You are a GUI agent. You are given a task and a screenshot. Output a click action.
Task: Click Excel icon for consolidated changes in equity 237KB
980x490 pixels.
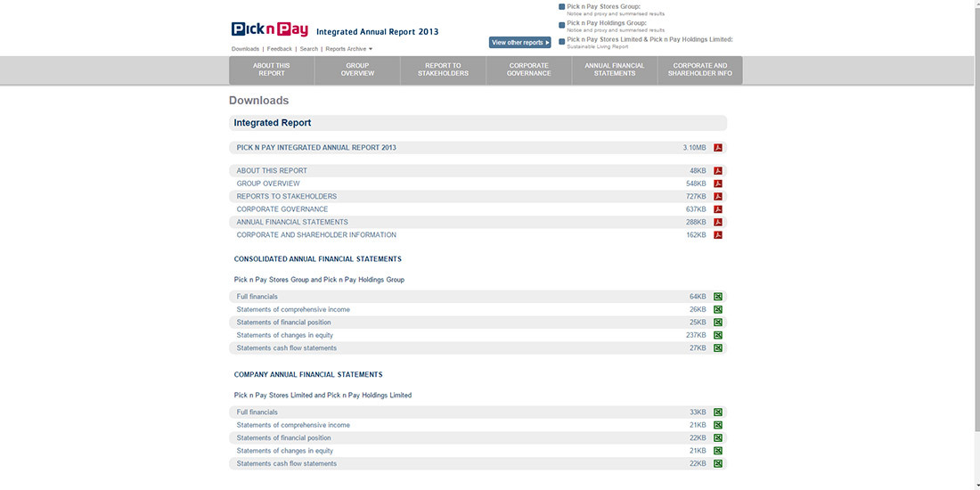pos(718,335)
